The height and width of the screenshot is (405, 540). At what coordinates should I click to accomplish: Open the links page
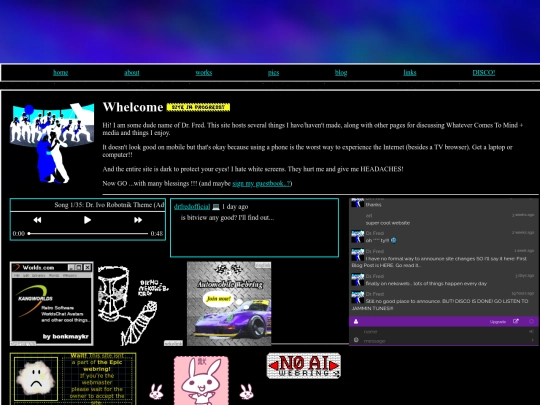410,73
